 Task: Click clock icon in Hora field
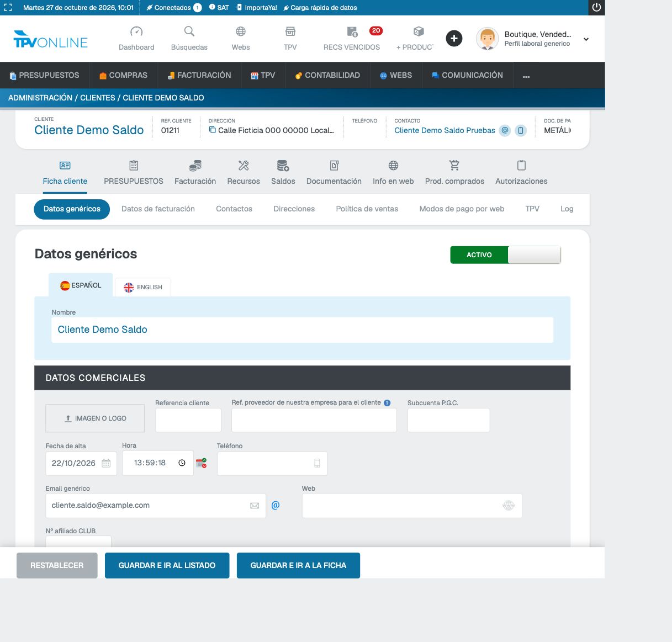182,463
